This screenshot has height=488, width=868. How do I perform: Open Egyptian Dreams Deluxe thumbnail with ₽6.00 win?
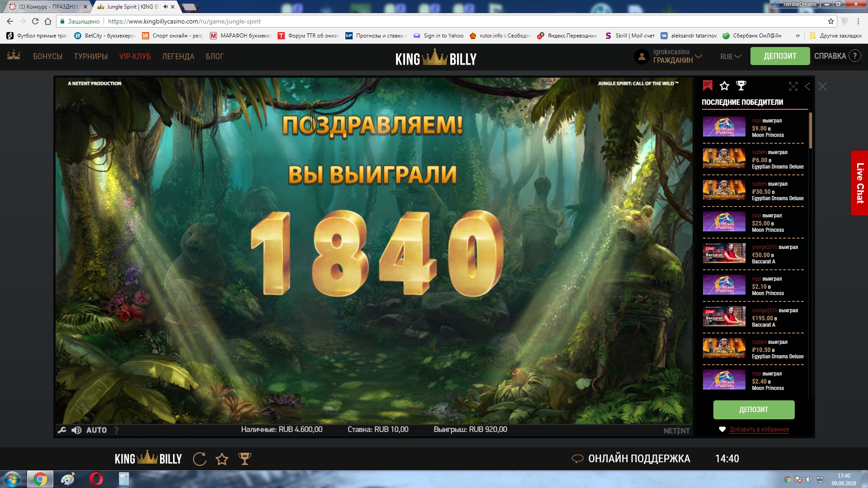coord(724,159)
